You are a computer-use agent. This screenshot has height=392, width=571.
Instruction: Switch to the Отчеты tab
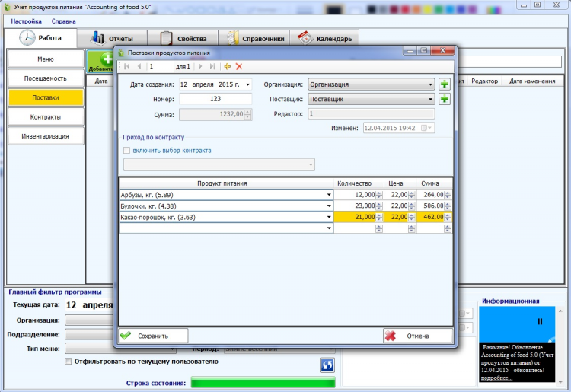pyautogui.click(x=112, y=39)
